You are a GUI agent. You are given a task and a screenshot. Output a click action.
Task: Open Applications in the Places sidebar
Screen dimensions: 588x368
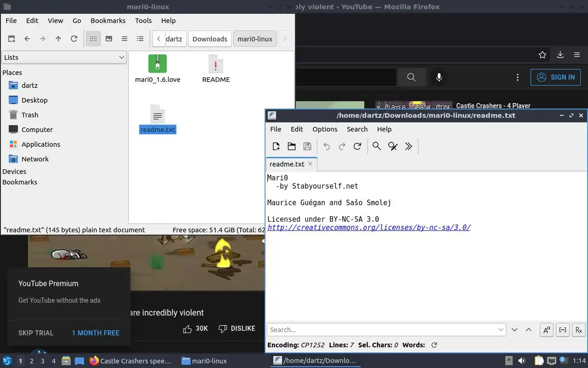pos(41,144)
